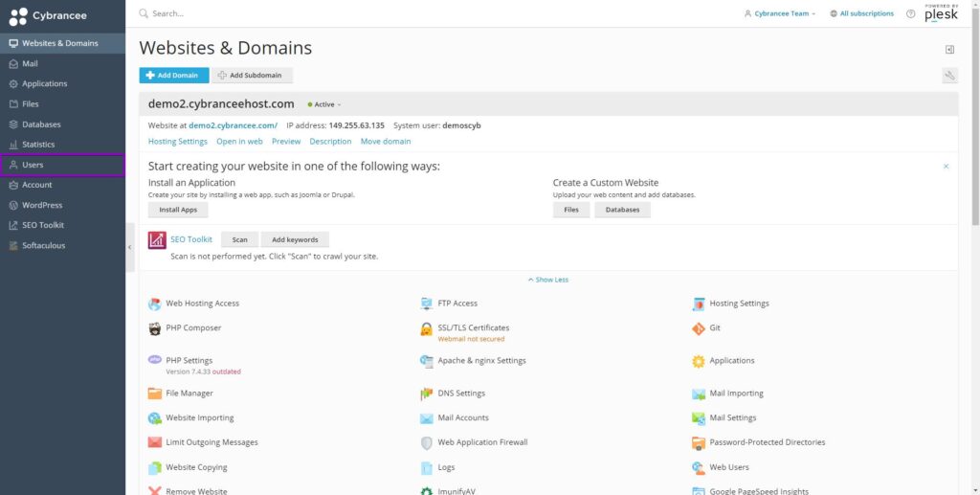Click the Cybrancee logo in the sidebar
980x495 pixels.
click(x=48, y=16)
